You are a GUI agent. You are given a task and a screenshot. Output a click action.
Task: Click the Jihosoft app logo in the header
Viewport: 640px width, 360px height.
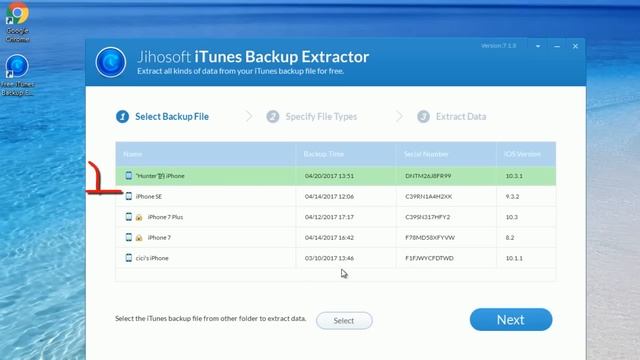click(x=111, y=62)
